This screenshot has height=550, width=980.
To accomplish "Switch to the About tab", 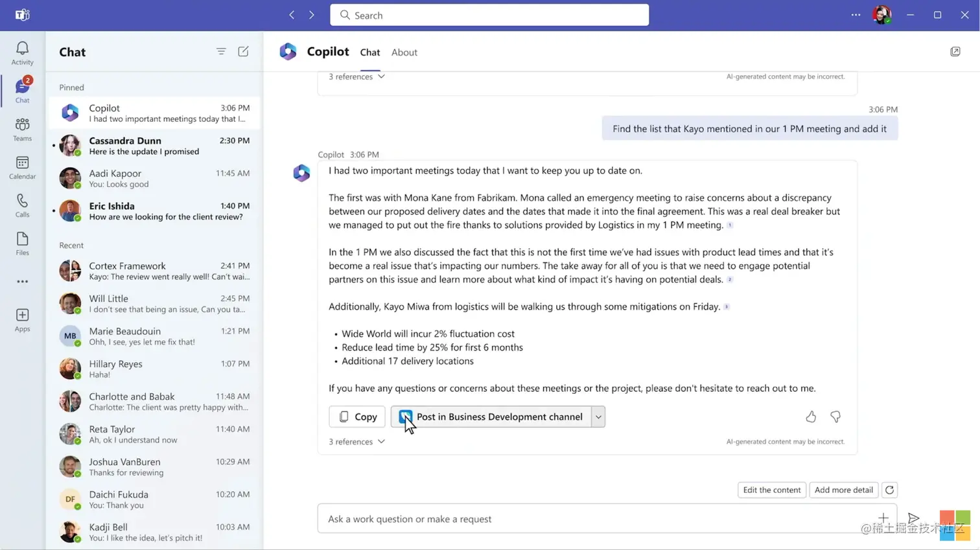I will coord(404,52).
